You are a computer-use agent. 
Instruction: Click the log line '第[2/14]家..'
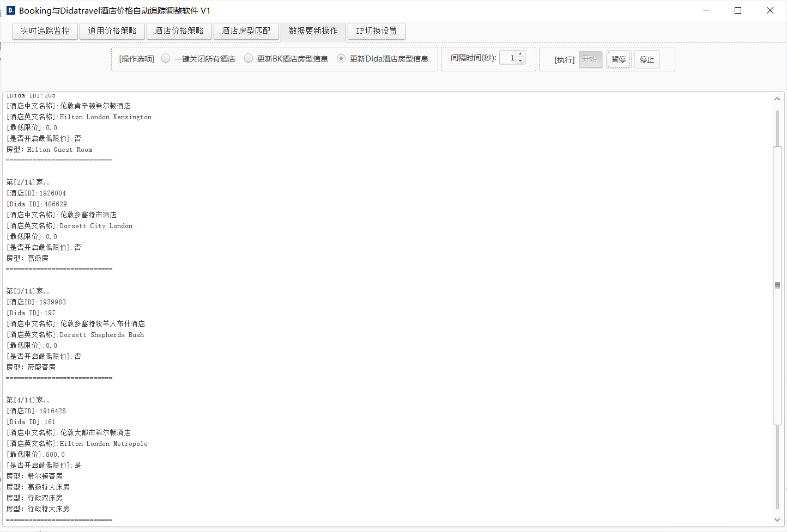(28, 182)
